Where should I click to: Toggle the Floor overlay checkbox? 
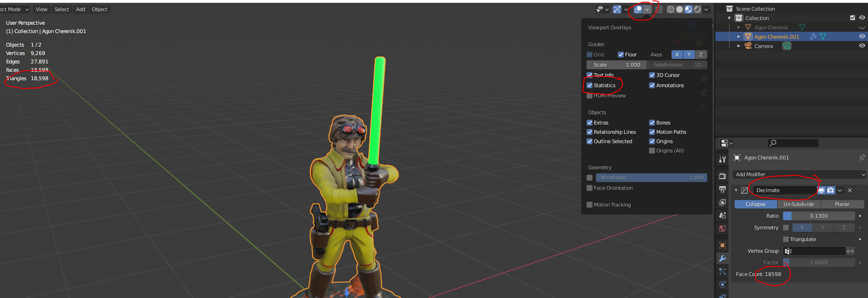[621, 55]
